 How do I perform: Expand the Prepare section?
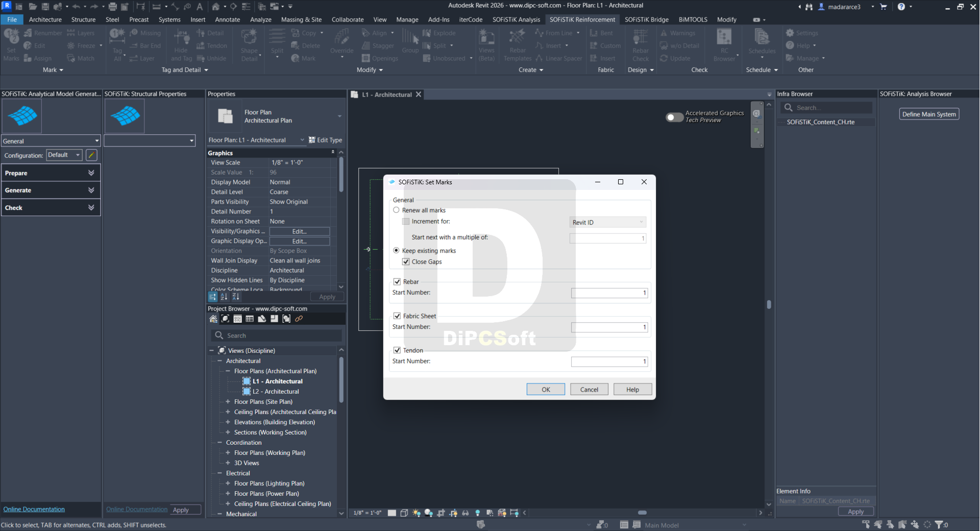point(51,173)
